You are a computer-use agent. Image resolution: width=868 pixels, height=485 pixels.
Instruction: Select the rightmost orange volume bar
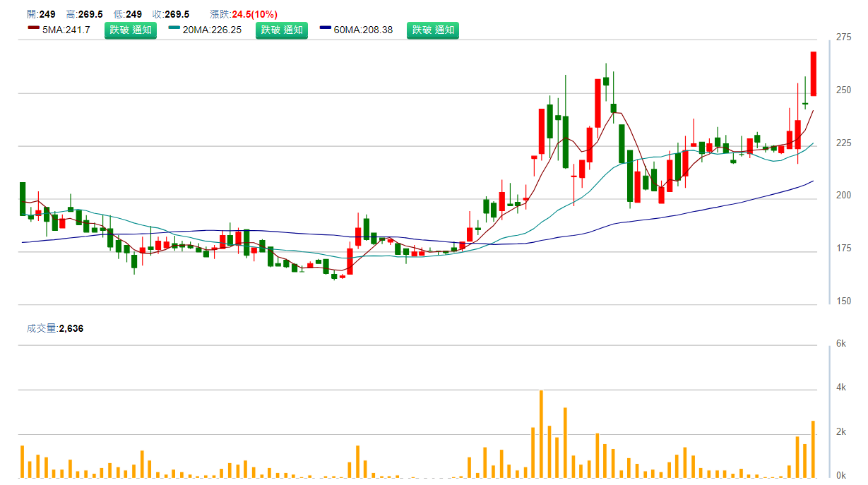tap(813, 448)
